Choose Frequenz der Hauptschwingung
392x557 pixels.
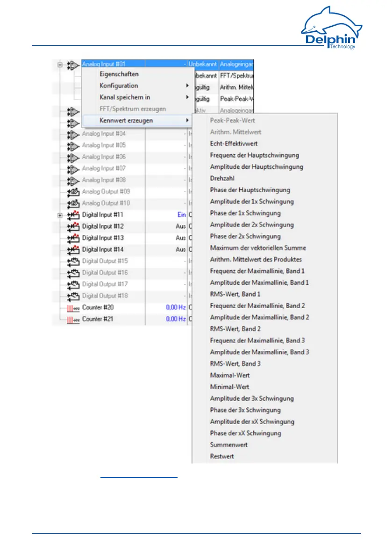[x=265, y=155]
